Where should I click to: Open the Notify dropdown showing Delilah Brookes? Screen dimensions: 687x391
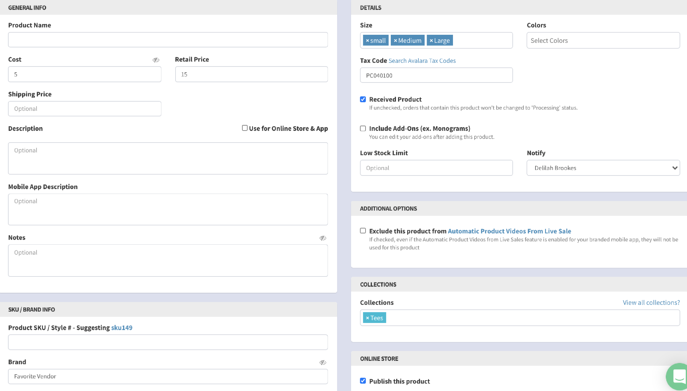pyautogui.click(x=603, y=168)
